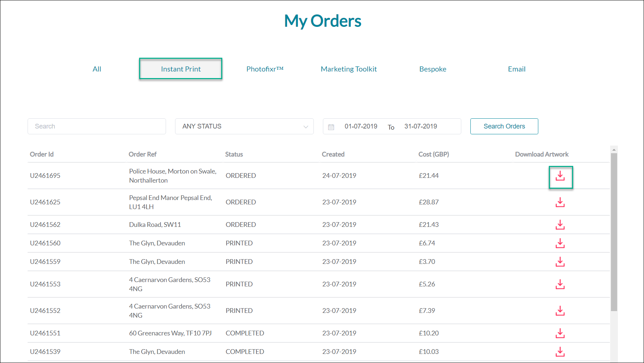Viewport: 644px width, 363px height.
Task: Download artwork for order U2461551
Action: (560, 334)
